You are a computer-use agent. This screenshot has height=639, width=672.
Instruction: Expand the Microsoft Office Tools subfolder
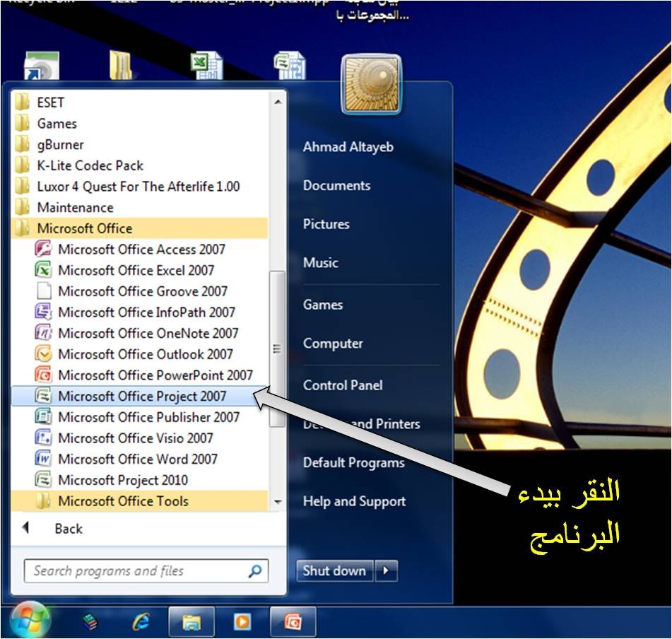pyautogui.click(x=140, y=501)
